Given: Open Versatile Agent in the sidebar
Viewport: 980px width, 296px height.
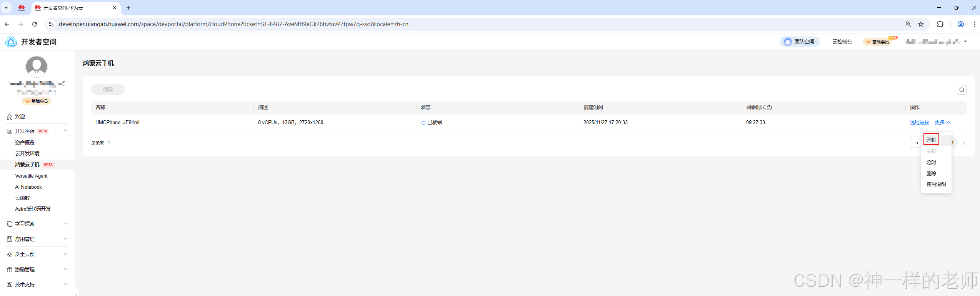Looking at the screenshot, I should [31, 176].
